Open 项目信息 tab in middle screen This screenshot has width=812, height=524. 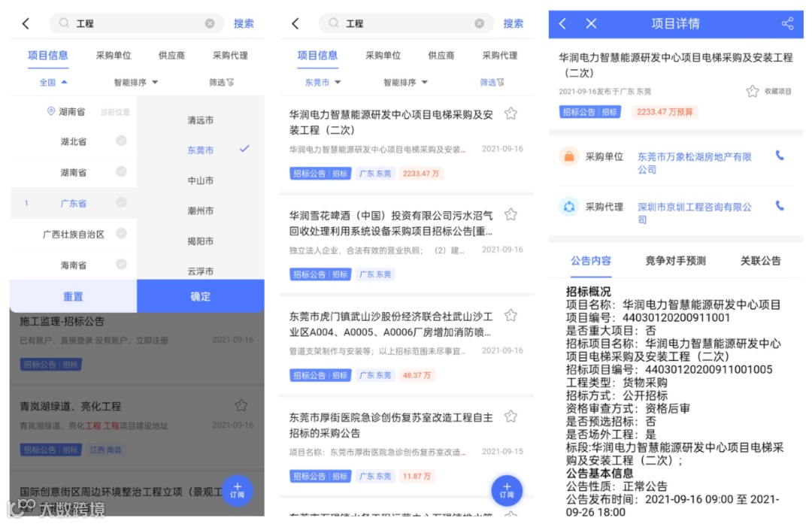tap(317, 56)
